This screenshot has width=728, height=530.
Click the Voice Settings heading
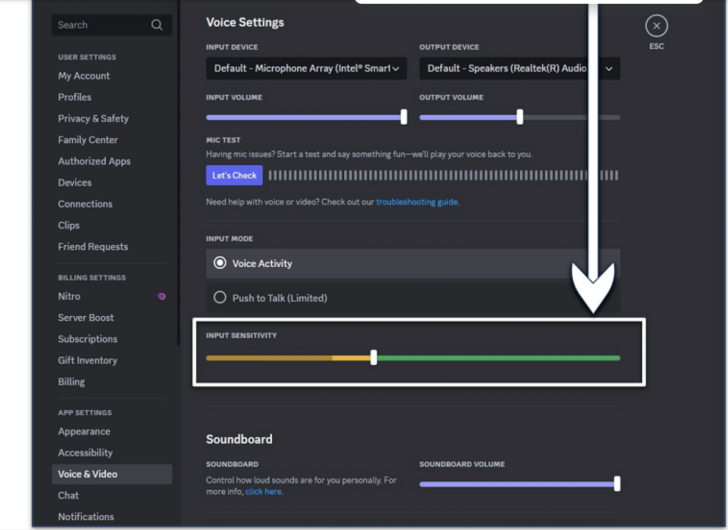245,23
